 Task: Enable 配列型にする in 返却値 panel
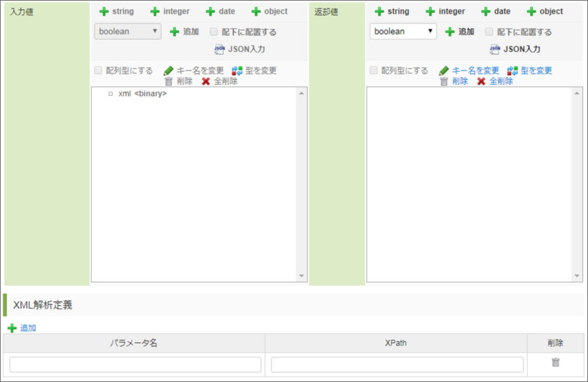tap(374, 70)
